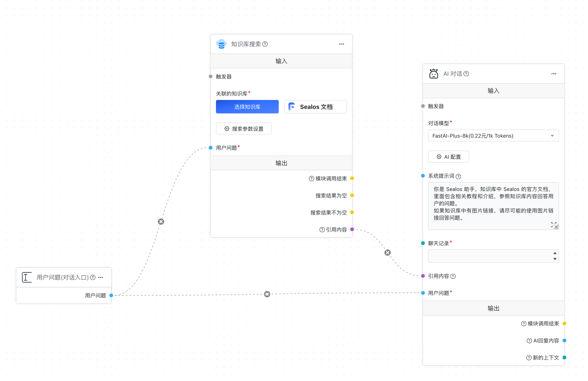This screenshot has width=588, height=381.
Task: Click the resize grip of the 系统提示词 box
Action: point(556,227)
